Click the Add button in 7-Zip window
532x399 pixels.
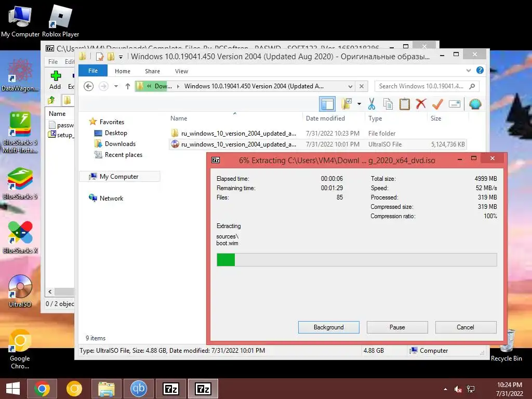pyautogui.click(x=55, y=80)
